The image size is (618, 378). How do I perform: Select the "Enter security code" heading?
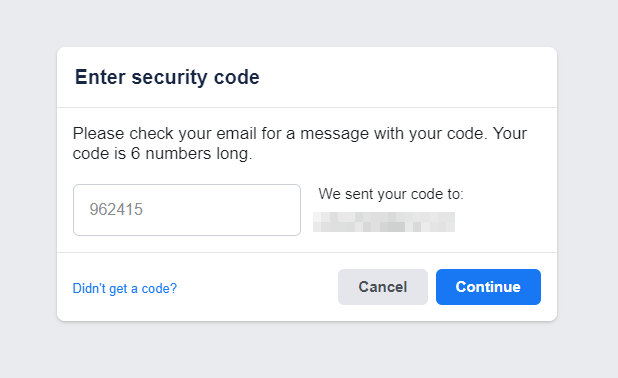click(167, 77)
